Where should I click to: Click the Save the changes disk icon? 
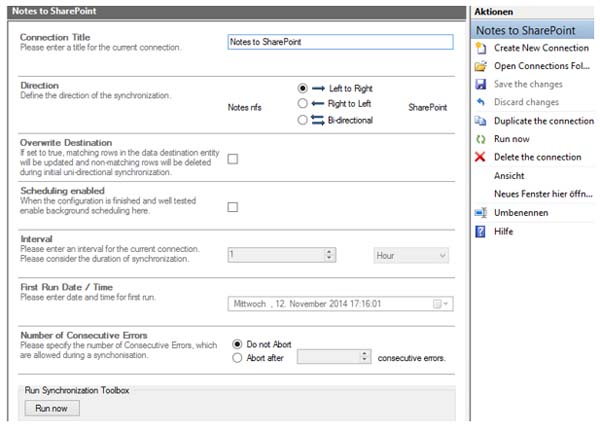[x=481, y=84]
